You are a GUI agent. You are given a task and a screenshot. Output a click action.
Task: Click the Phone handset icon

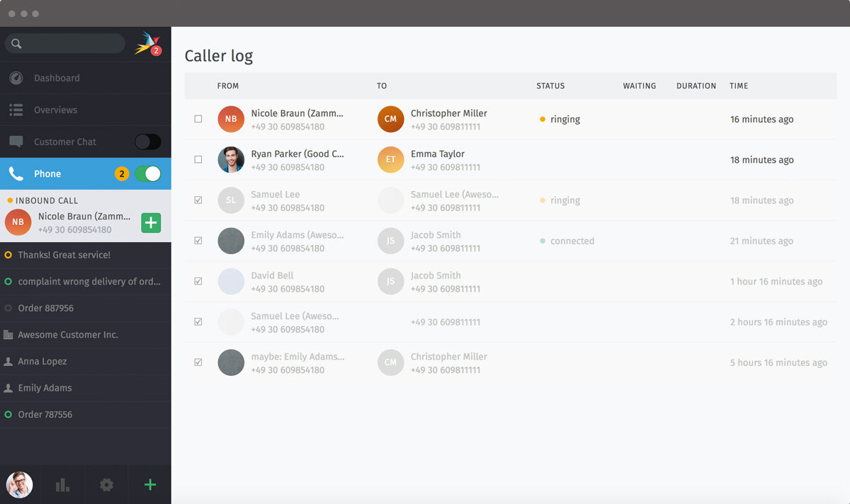tap(16, 173)
